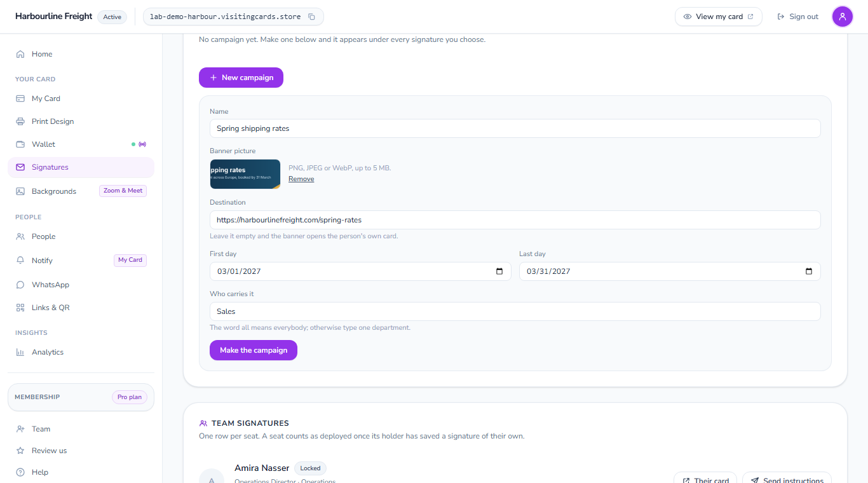This screenshot has height=483, width=868.
Task: Open Home from the sidebar
Action: (81, 54)
